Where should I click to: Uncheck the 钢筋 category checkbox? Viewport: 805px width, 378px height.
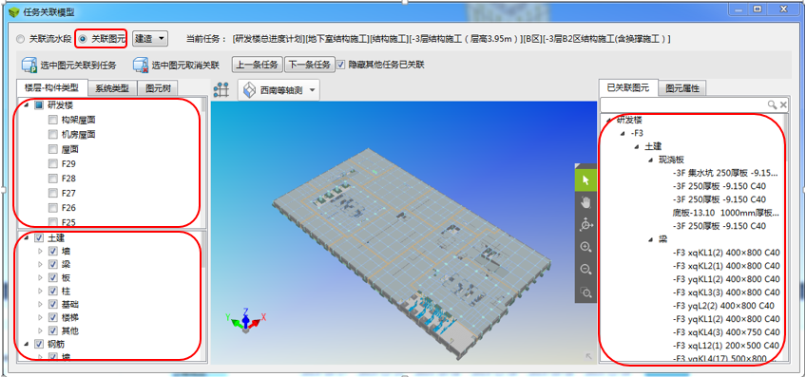click(x=39, y=344)
